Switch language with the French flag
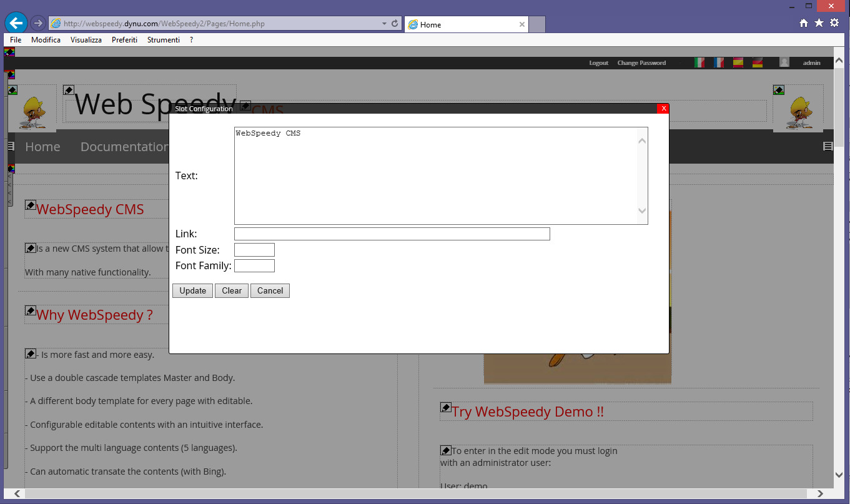This screenshot has height=504, width=850. point(719,62)
